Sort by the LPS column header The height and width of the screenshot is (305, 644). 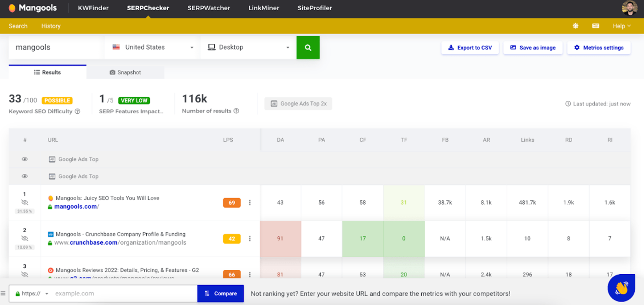click(228, 140)
